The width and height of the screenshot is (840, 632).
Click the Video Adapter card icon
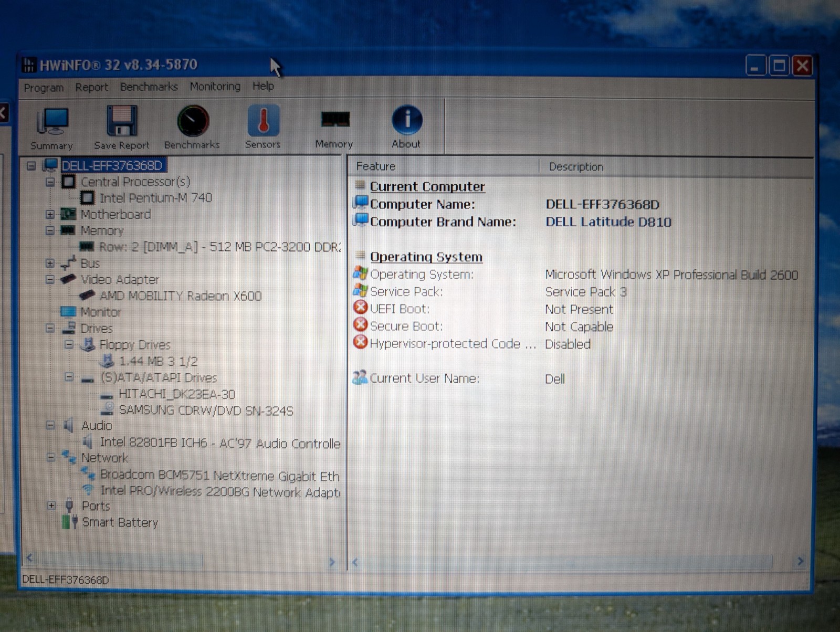pos(68,279)
